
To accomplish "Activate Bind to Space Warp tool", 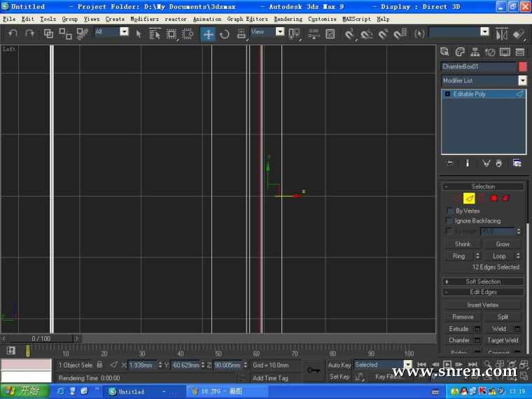I will 82,34.
